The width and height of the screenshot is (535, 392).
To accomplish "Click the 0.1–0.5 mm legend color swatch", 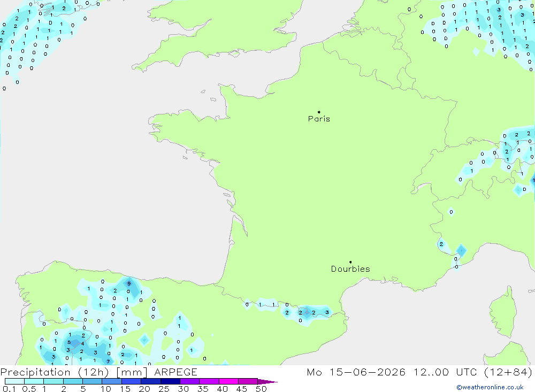I will [14, 381].
